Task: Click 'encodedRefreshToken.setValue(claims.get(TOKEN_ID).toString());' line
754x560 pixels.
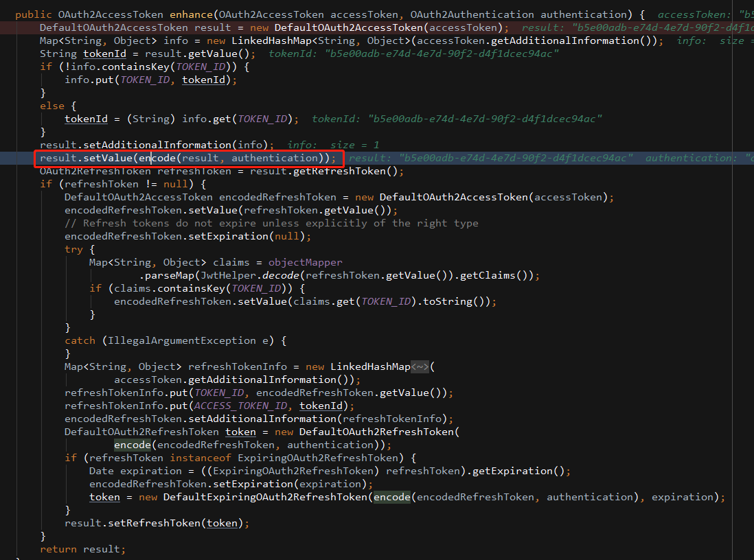Action: point(305,301)
